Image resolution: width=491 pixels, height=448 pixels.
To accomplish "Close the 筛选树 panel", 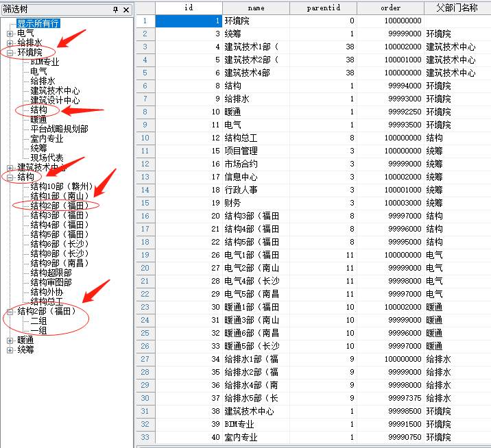I will click(x=126, y=10).
